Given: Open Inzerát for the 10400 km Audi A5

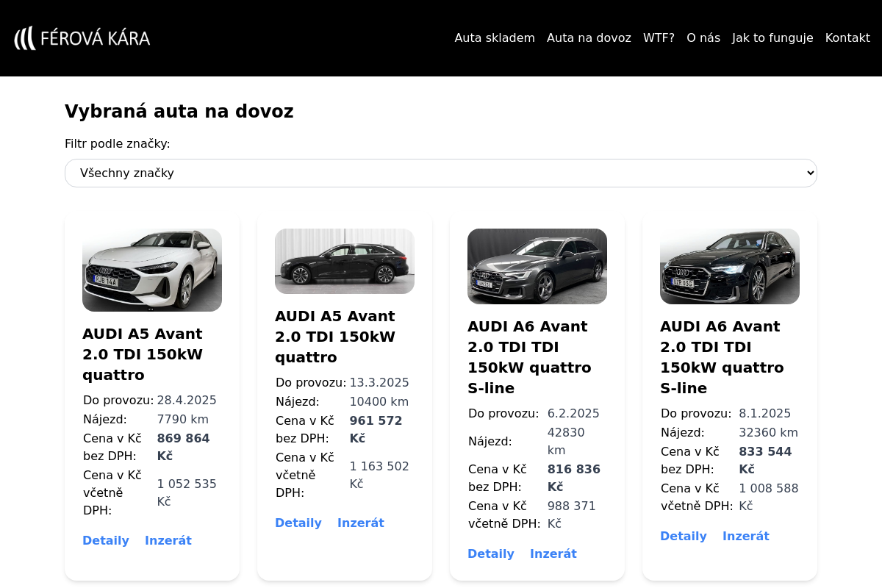Looking at the screenshot, I should point(361,523).
